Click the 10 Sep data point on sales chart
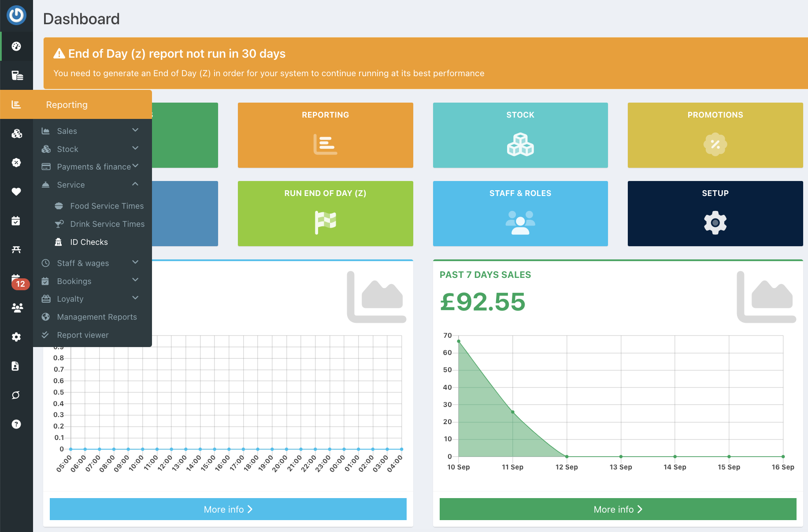 [459, 341]
